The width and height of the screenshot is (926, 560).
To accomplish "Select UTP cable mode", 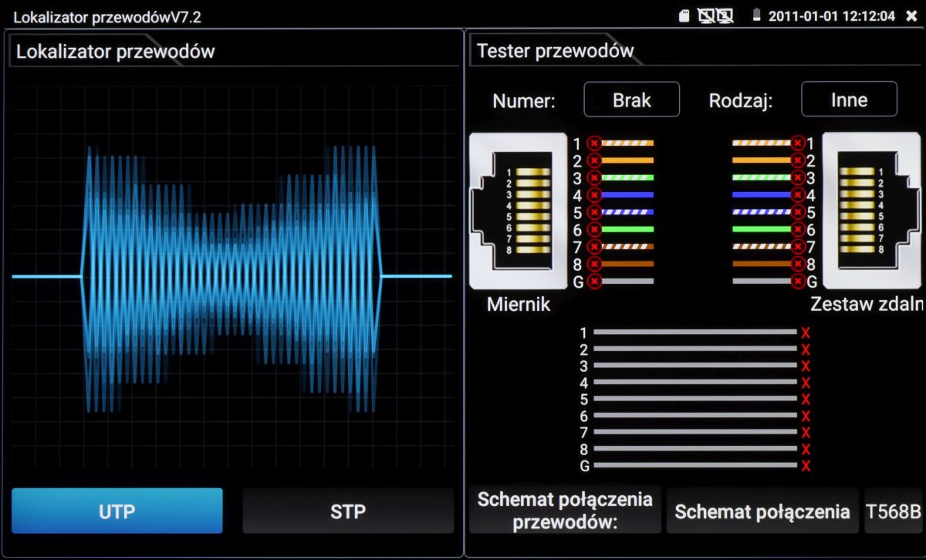I will pyautogui.click(x=117, y=511).
